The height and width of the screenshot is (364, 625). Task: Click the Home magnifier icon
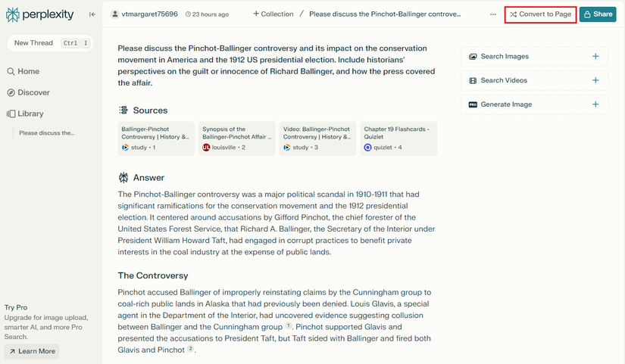(x=11, y=71)
